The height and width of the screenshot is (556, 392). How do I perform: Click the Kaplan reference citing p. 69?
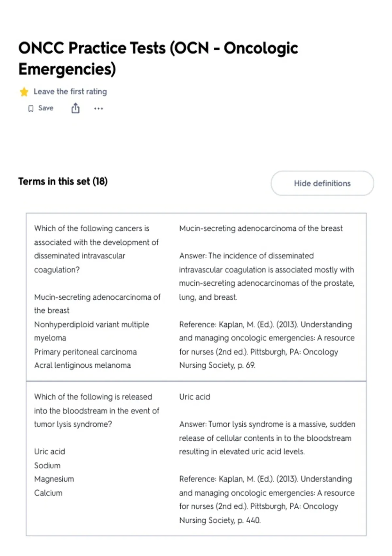pyautogui.click(x=267, y=345)
